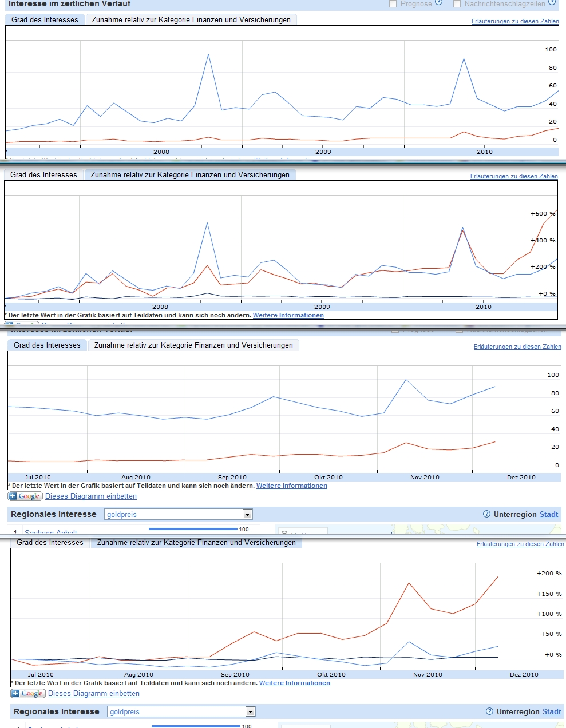Tick the Nachrichtenschlagzeilen checkbox
The image size is (566, 728).
pos(457,4)
